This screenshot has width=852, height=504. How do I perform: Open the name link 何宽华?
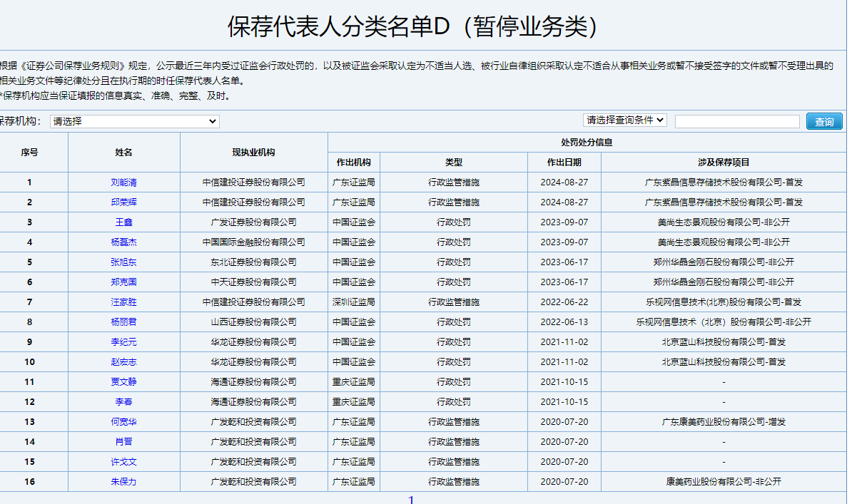point(123,422)
